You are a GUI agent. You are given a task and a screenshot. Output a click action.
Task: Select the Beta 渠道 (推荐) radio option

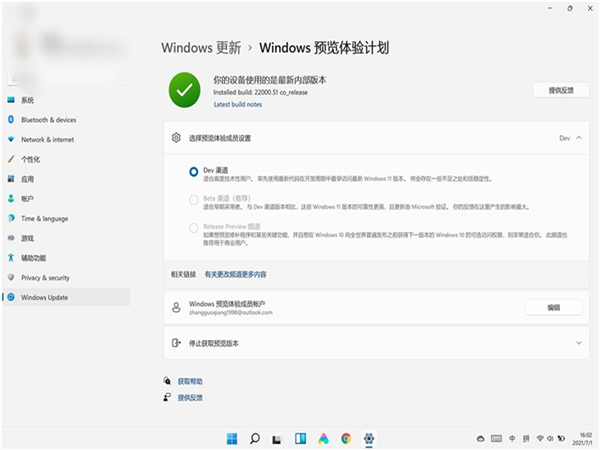coord(193,199)
